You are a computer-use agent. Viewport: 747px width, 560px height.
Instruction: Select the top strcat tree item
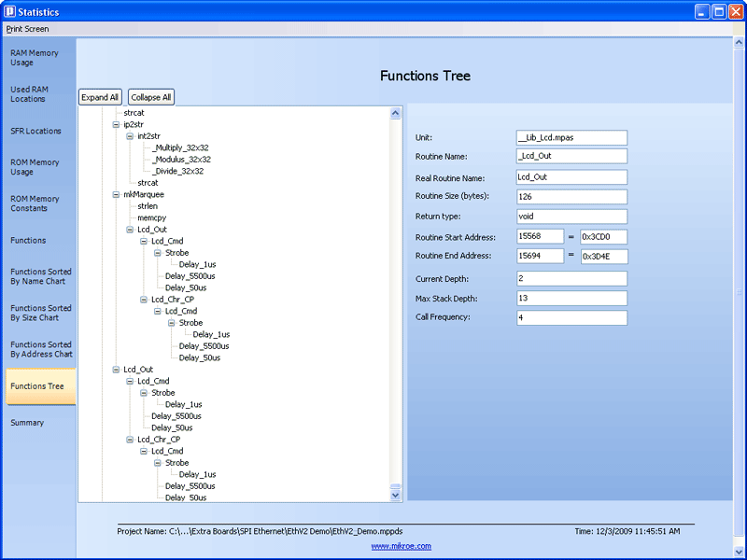pos(134,113)
